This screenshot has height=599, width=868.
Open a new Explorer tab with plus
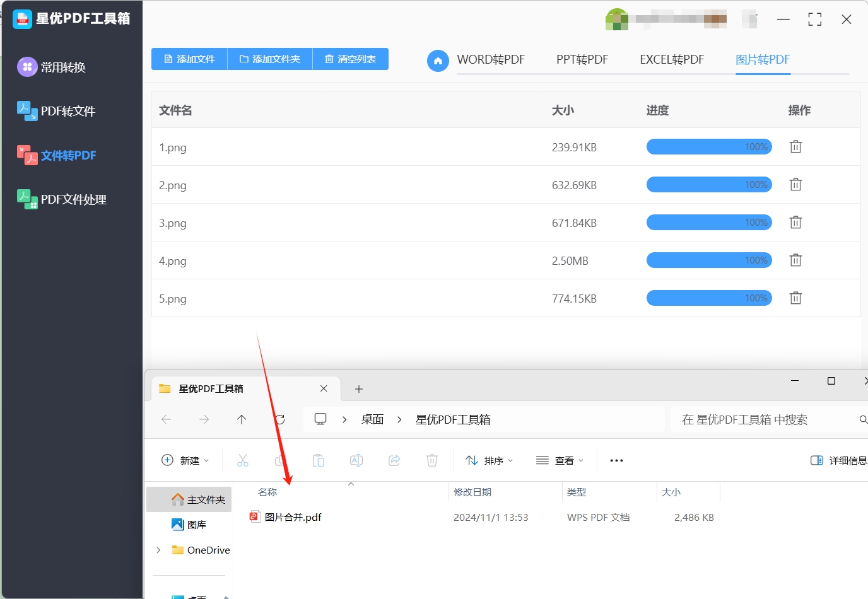tap(359, 389)
